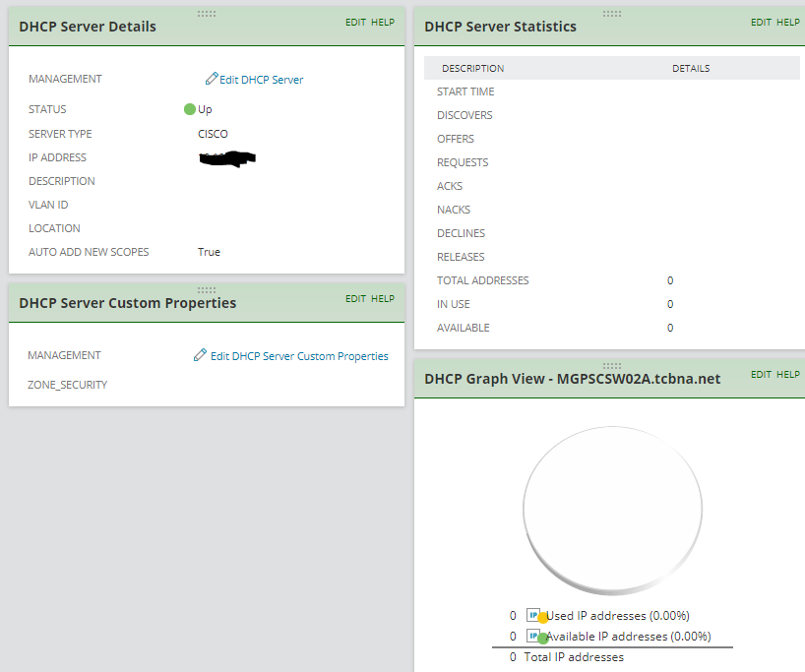Click the empty pie chart in DHCP Graph View
805x672 pixels.
pyautogui.click(x=612, y=511)
